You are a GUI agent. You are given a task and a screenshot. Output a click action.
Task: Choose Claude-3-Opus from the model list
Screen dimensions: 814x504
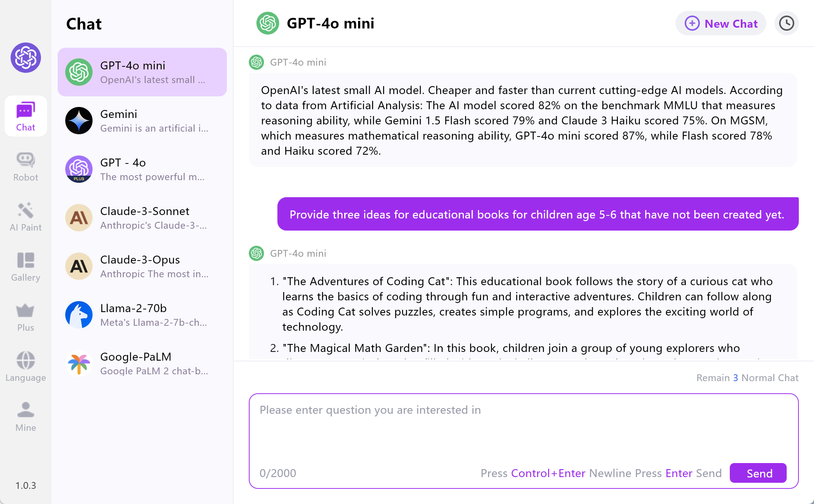142,266
